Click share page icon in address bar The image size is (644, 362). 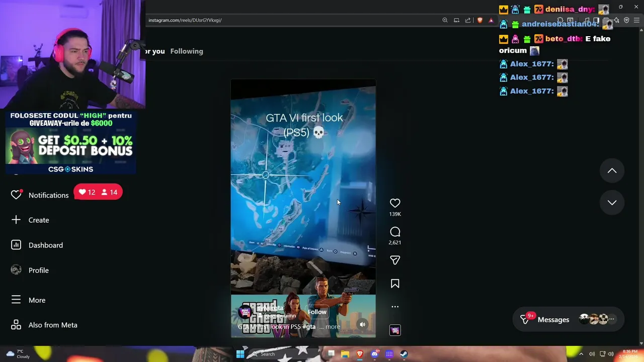click(x=468, y=20)
